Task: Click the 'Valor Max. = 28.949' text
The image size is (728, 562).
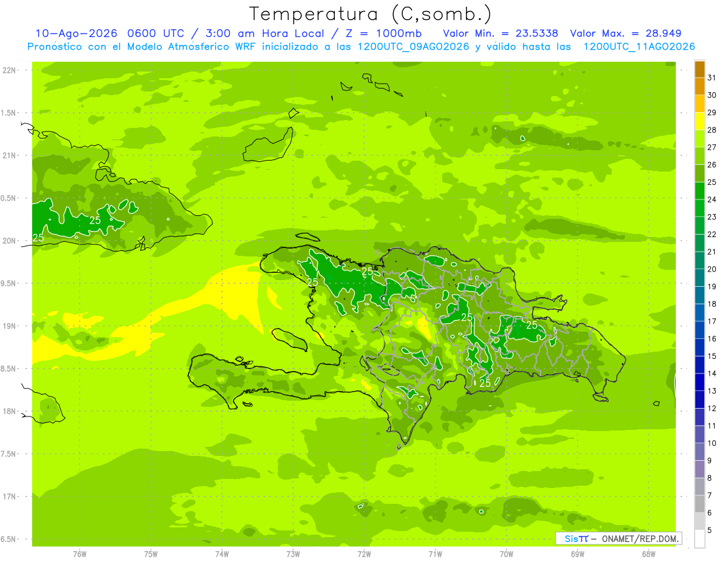Action: click(626, 33)
